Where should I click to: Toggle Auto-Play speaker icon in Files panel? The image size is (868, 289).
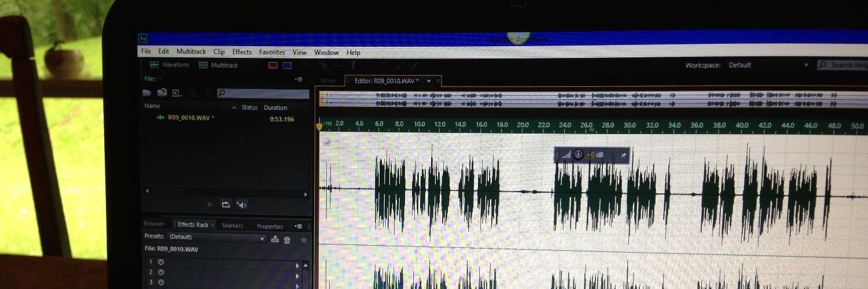pos(242,205)
